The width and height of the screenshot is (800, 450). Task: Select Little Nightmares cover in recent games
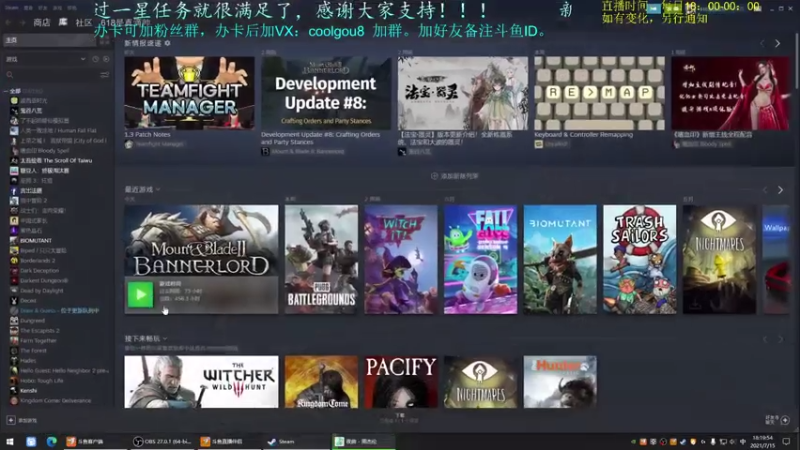[x=719, y=259]
